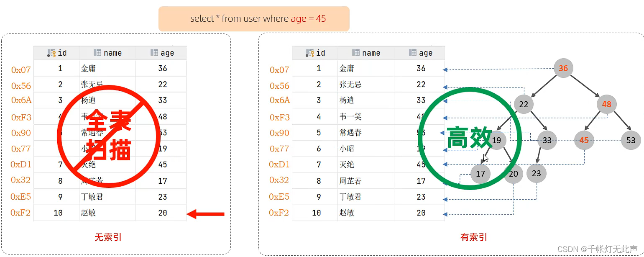Select name cell 周芷若 in 有索引 table
The image size is (644, 257).
pyautogui.click(x=366, y=181)
